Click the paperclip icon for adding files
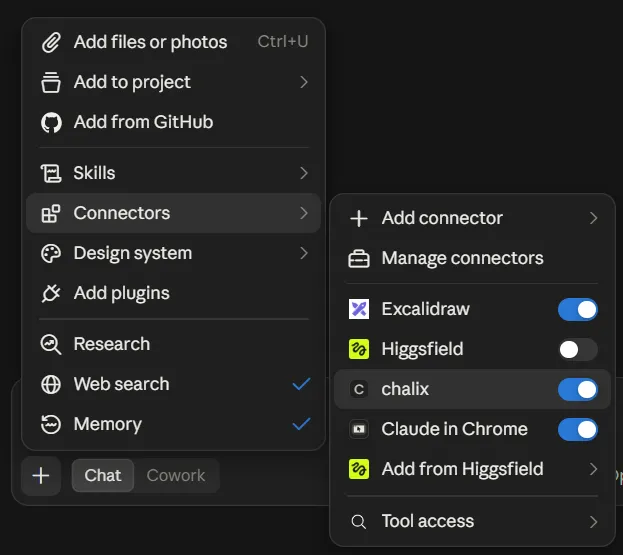 (x=51, y=42)
